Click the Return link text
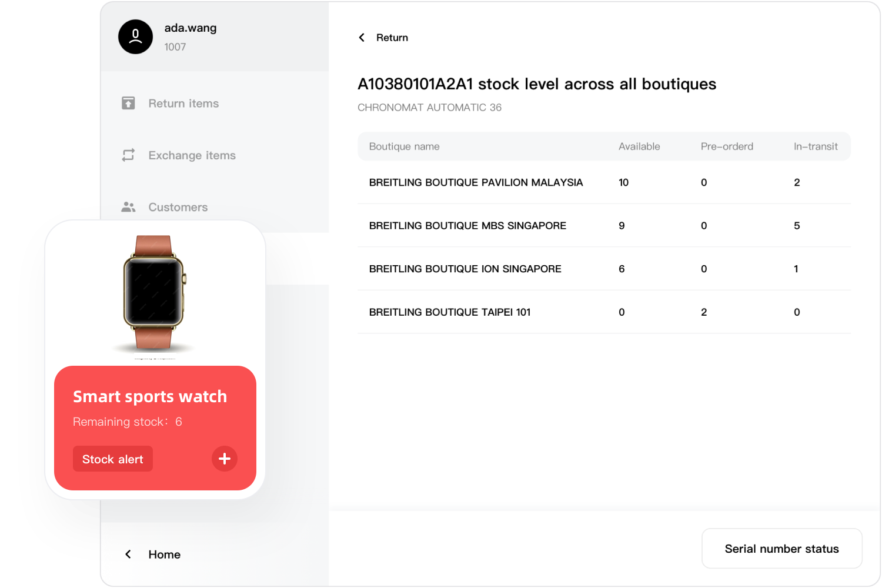 tap(392, 38)
